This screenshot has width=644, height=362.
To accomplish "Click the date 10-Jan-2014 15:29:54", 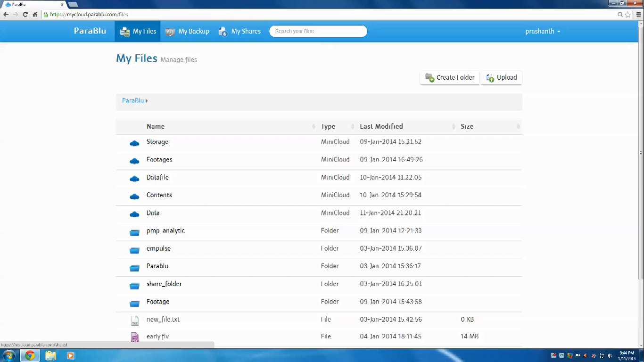I will pyautogui.click(x=390, y=195).
